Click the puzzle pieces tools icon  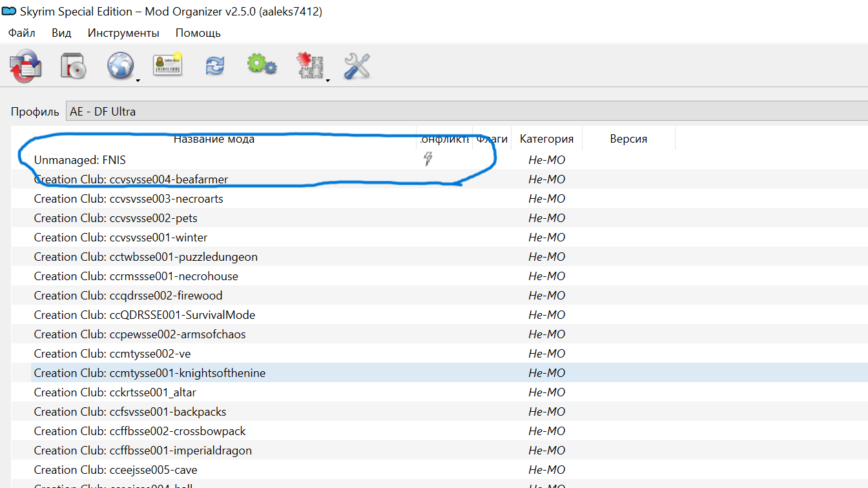tap(309, 66)
